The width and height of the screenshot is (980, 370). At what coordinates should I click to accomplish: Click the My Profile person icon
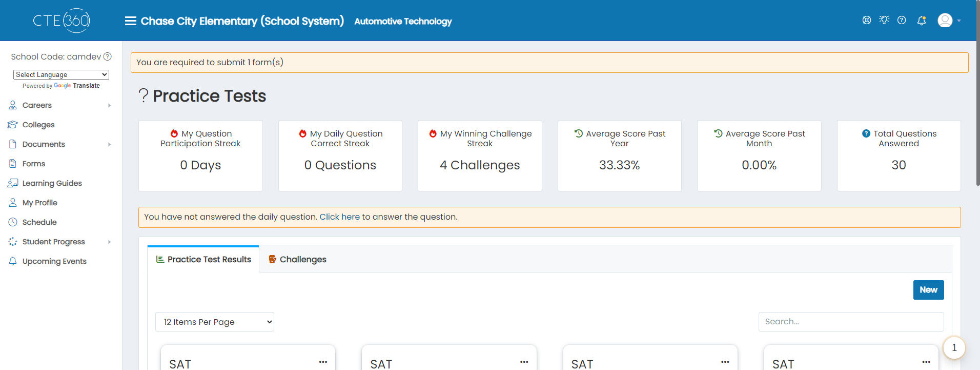click(x=13, y=203)
